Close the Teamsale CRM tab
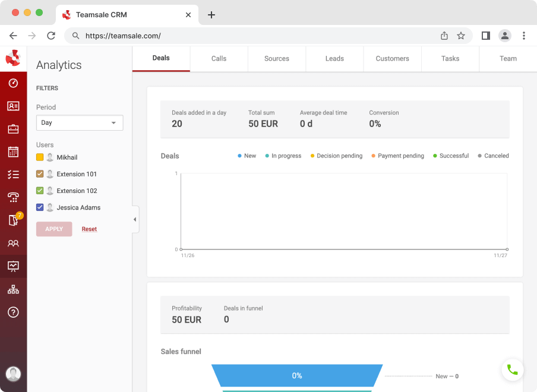The height and width of the screenshot is (392, 537). [188, 15]
